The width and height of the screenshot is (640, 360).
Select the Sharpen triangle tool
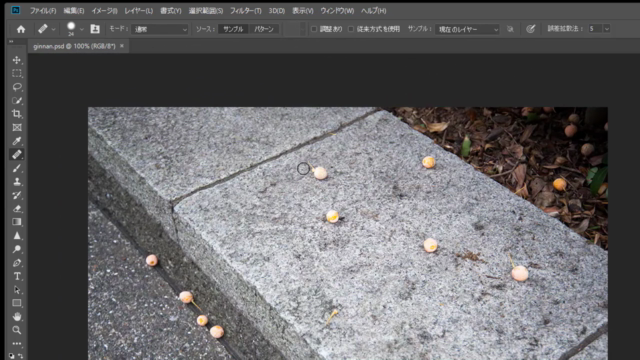17,236
